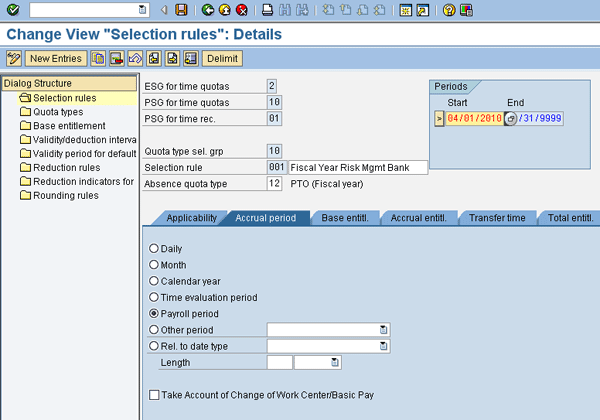This screenshot has width=600, height=420.
Task: Open the Length unit dropdown
Action: (335, 362)
